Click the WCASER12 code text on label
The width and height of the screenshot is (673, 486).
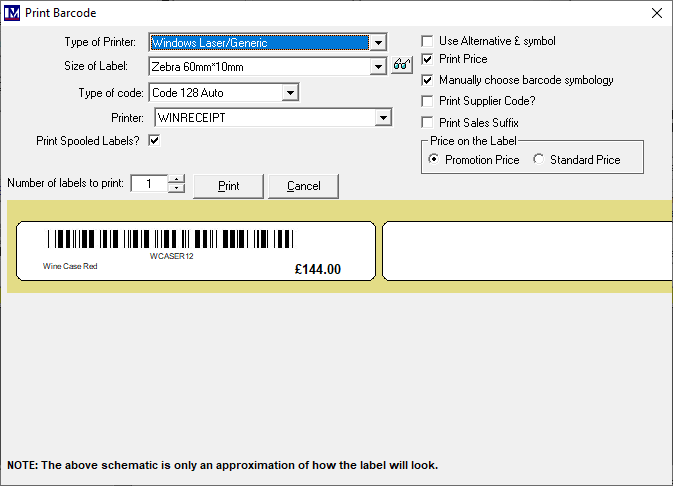(x=172, y=256)
